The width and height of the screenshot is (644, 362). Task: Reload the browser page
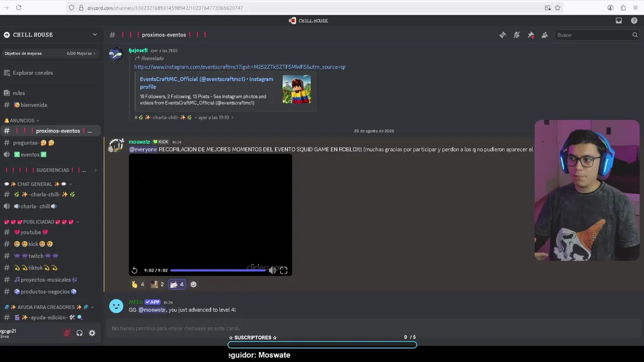19,8
